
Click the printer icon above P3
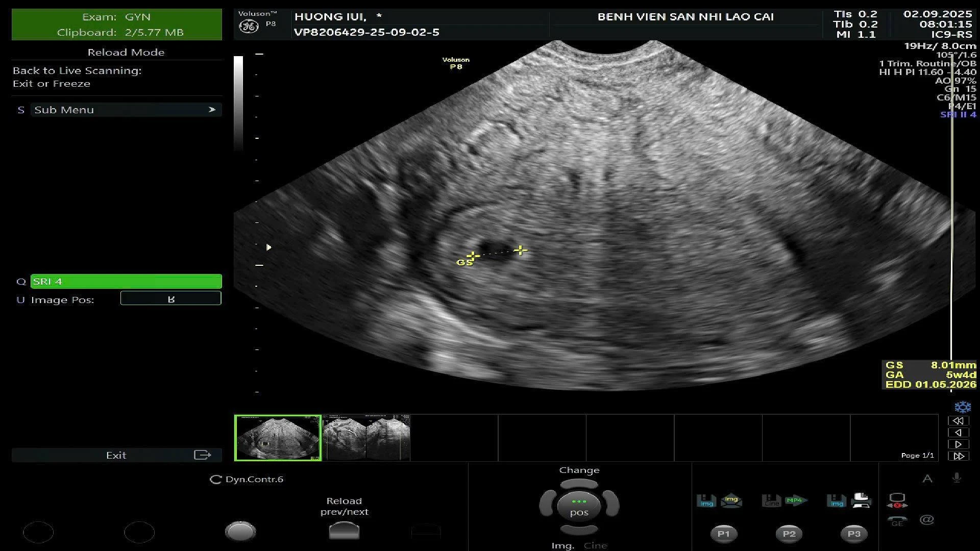[x=862, y=500]
